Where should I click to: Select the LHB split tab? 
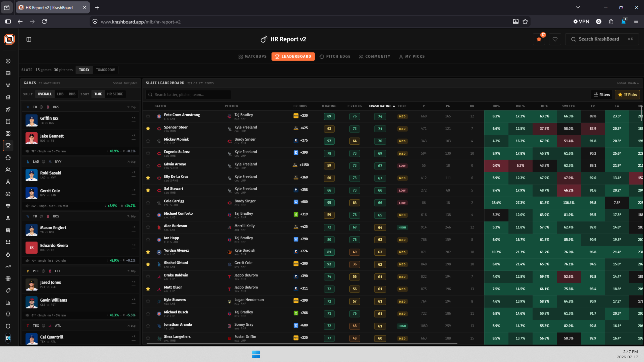tap(60, 94)
